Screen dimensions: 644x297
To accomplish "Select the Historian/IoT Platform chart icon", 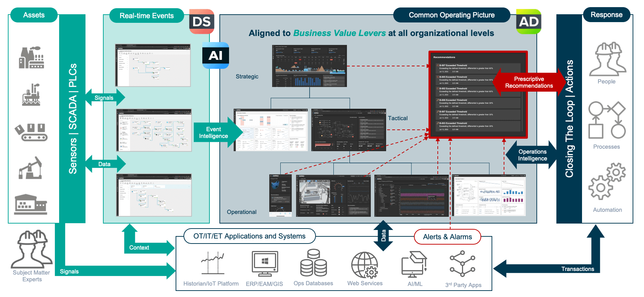I will (213, 263).
